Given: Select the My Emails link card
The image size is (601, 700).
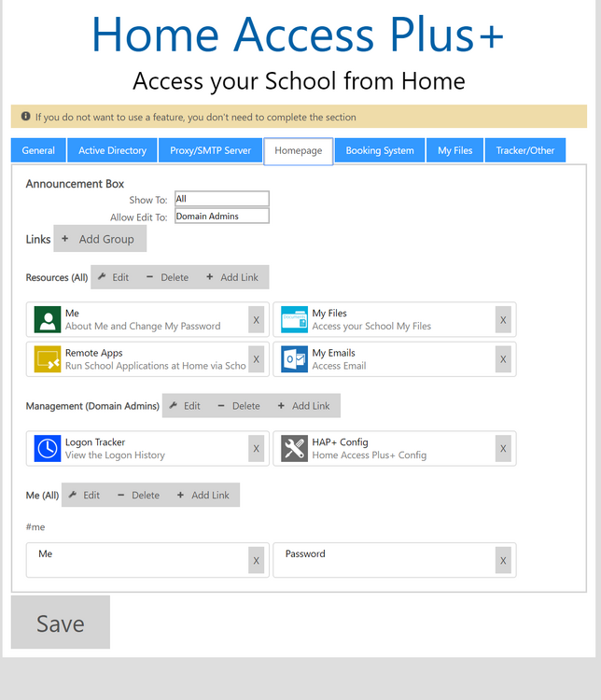Looking at the screenshot, I should tap(395, 359).
